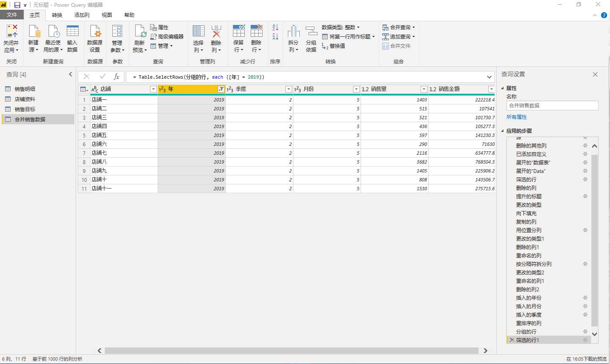
Task: Switch to the 视图 (View) tab
Action: [107, 15]
